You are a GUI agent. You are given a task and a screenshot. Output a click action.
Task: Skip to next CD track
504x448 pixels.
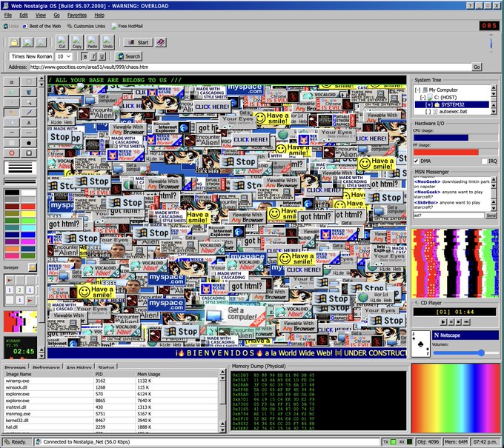pos(467,321)
